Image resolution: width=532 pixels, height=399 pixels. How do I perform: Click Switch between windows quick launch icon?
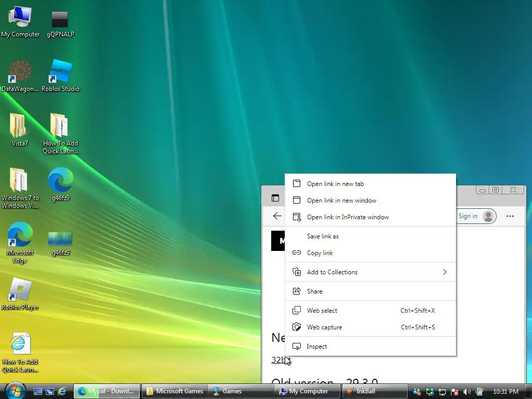49,392
